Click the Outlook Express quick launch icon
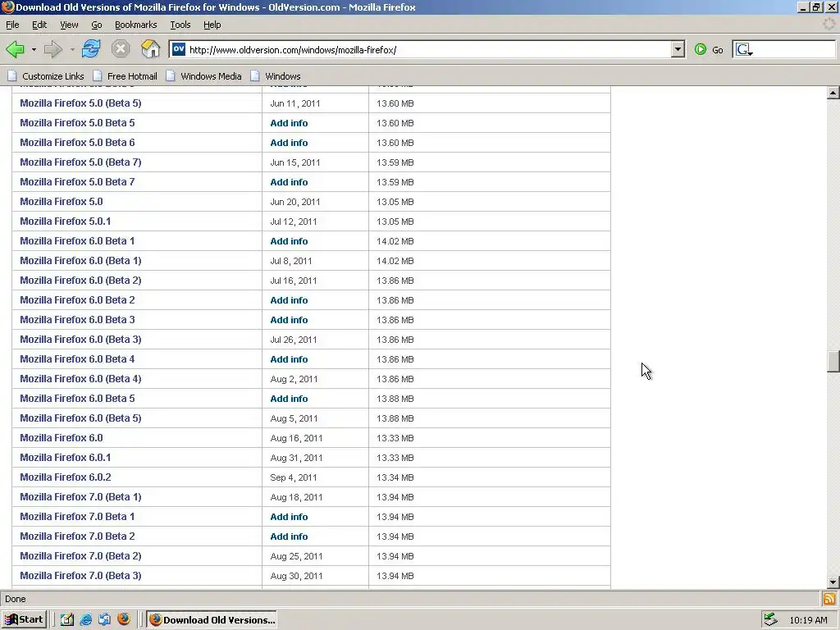840x630 pixels. point(104,620)
